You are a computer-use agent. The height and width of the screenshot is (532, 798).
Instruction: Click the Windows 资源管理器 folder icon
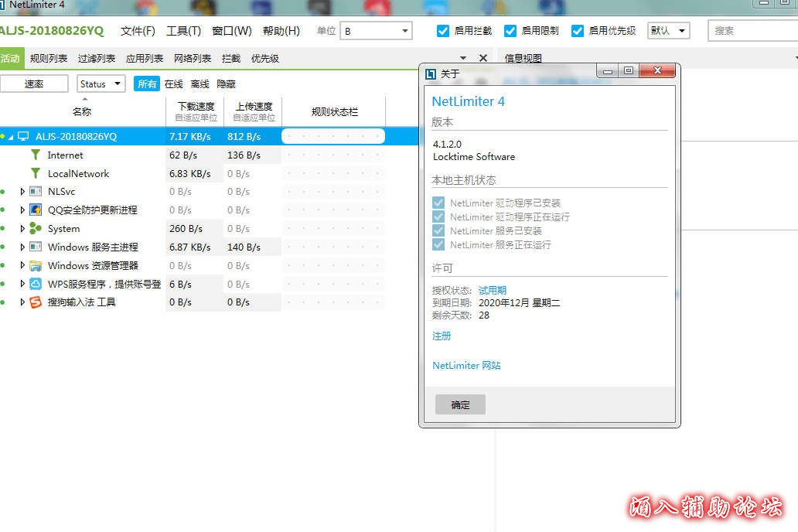click(x=36, y=265)
